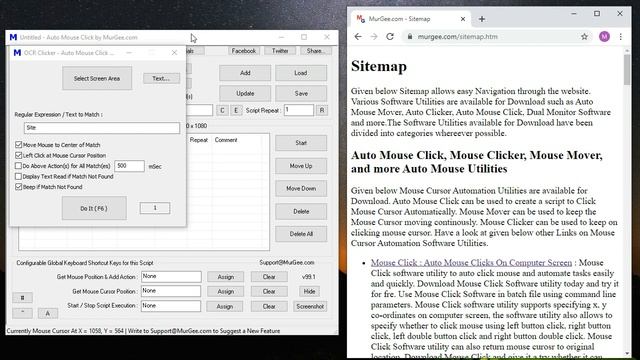Click the Delete button
The image size is (640, 360).
click(301, 211)
